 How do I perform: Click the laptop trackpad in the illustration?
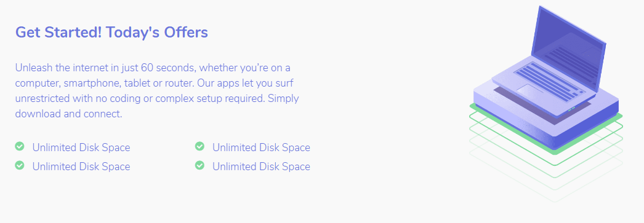click(x=530, y=90)
